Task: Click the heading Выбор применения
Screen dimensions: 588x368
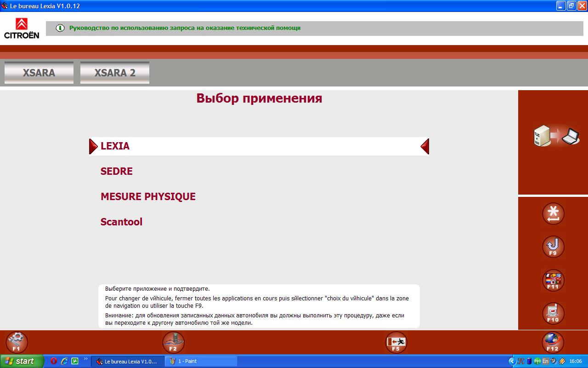Action: point(259,98)
